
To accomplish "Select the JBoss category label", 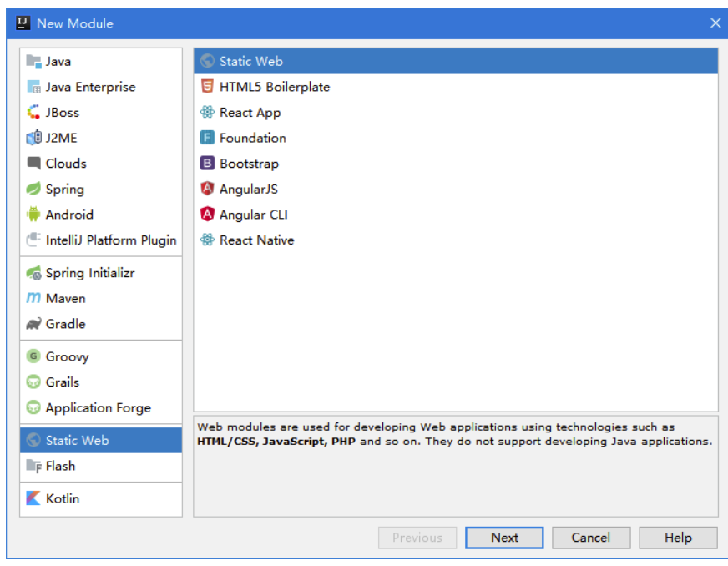I will click(x=63, y=113).
